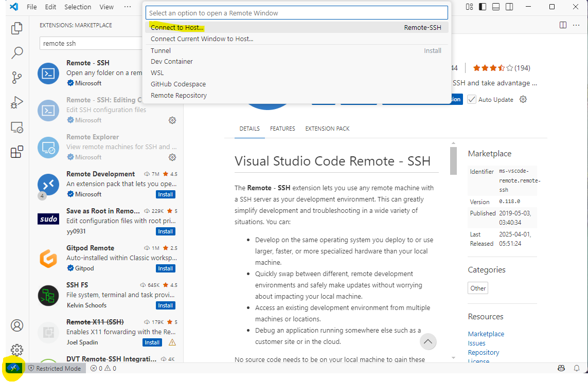Click the readme vertical scrollbar thumb

[453, 161]
